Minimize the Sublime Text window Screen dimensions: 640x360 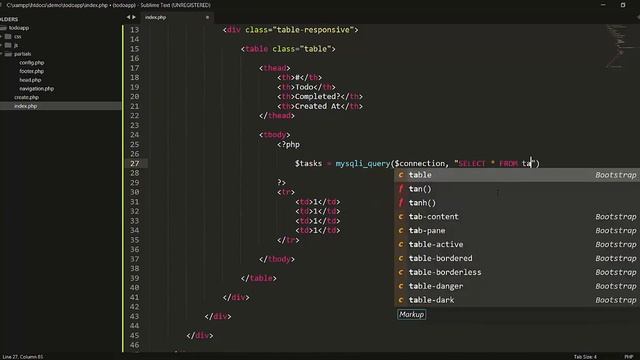[603, 5]
